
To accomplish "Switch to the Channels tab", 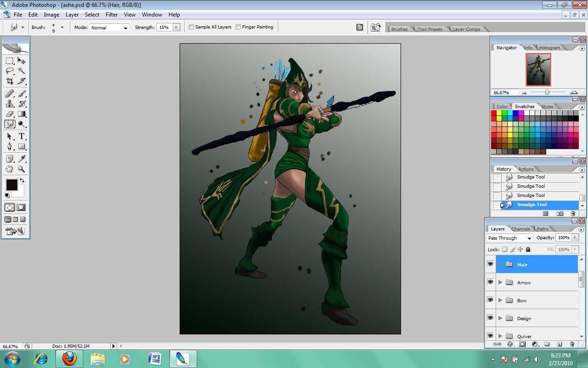I will [520, 229].
